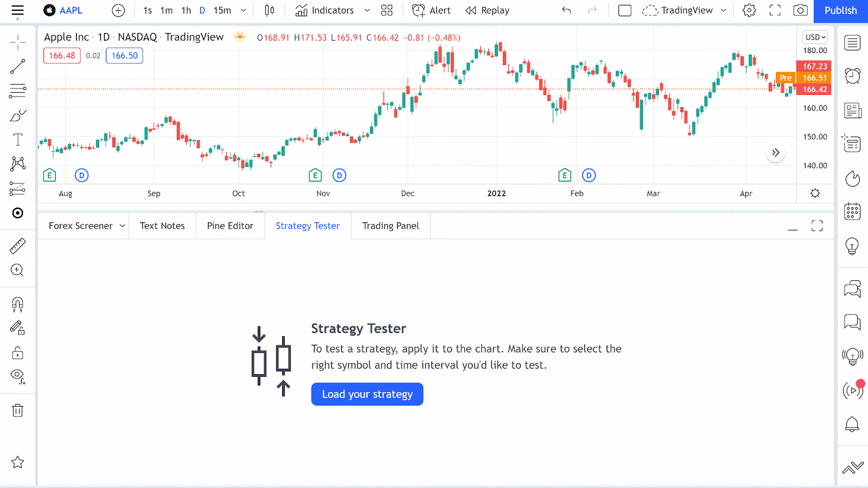Maximize the bottom panel
Viewport: 868px width, 488px height.
(x=817, y=226)
